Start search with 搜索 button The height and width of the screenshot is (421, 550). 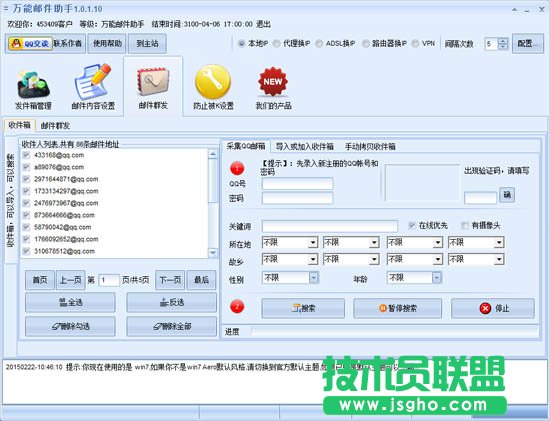coord(303,308)
